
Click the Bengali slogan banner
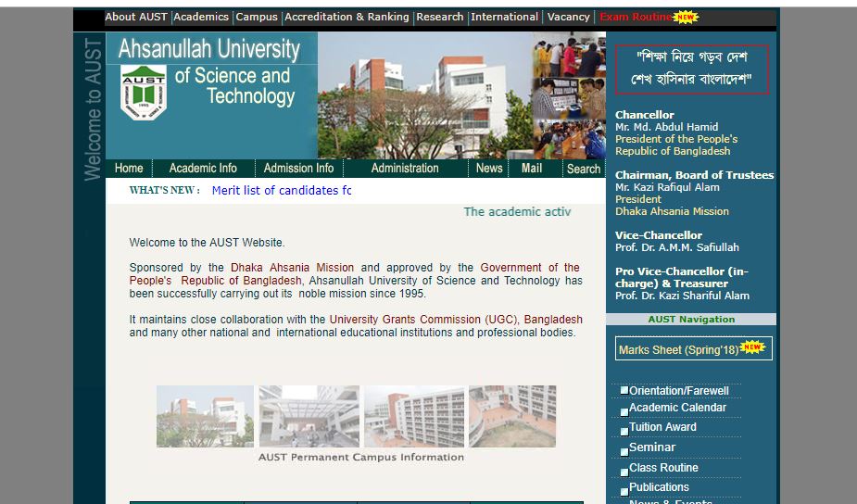coord(691,69)
